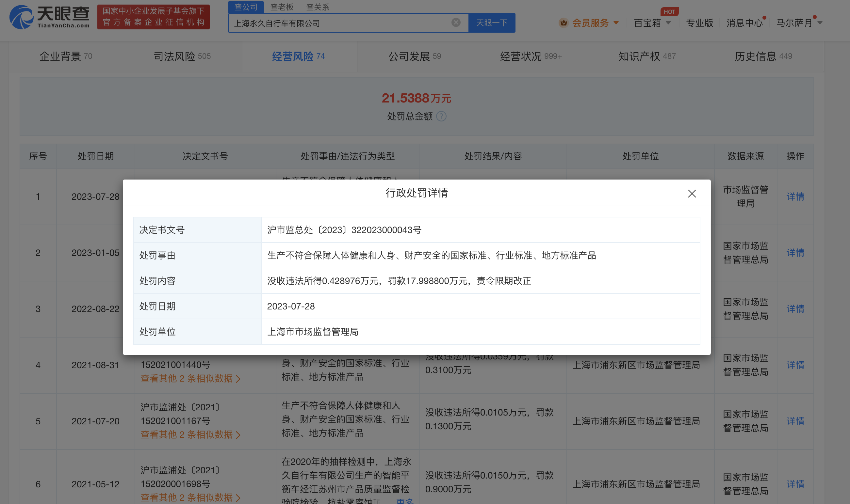Image resolution: width=850 pixels, height=504 pixels.
Task: Click the total penalty amount 21.5388万元
Action: 416,98
